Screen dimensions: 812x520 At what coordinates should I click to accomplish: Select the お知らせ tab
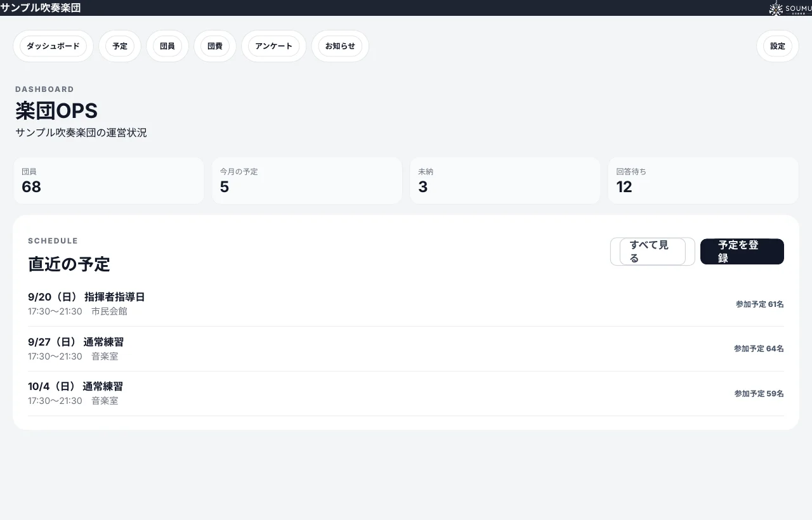coord(340,46)
